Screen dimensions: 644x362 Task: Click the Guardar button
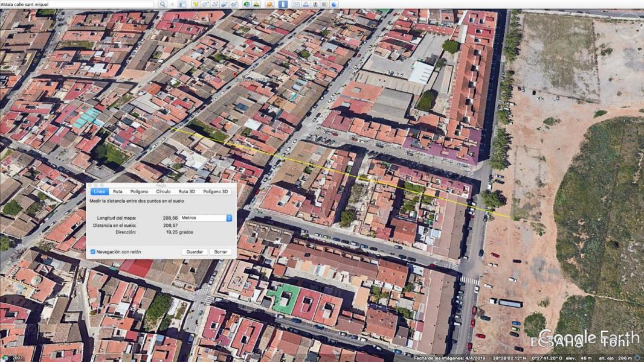pos(195,252)
